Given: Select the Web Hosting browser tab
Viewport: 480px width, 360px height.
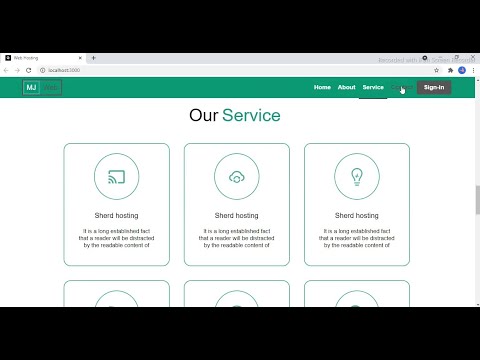Looking at the screenshot, I should [43, 58].
